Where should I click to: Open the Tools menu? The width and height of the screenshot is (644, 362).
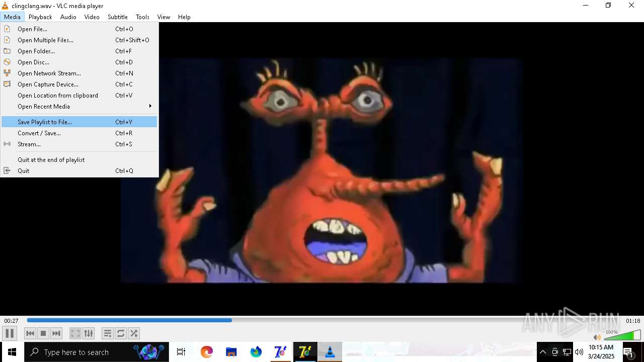click(x=142, y=17)
